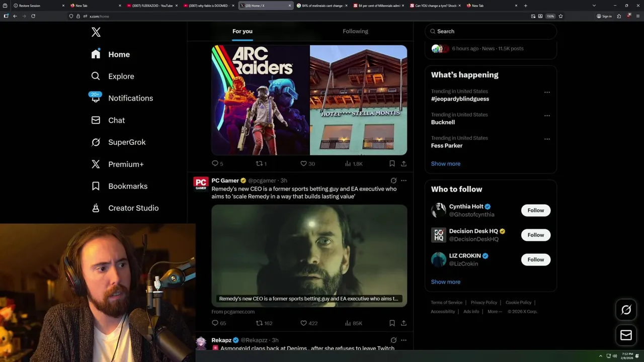644x362 pixels.
Task: Follow Decision Desk HQ
Action: (536, 235)
